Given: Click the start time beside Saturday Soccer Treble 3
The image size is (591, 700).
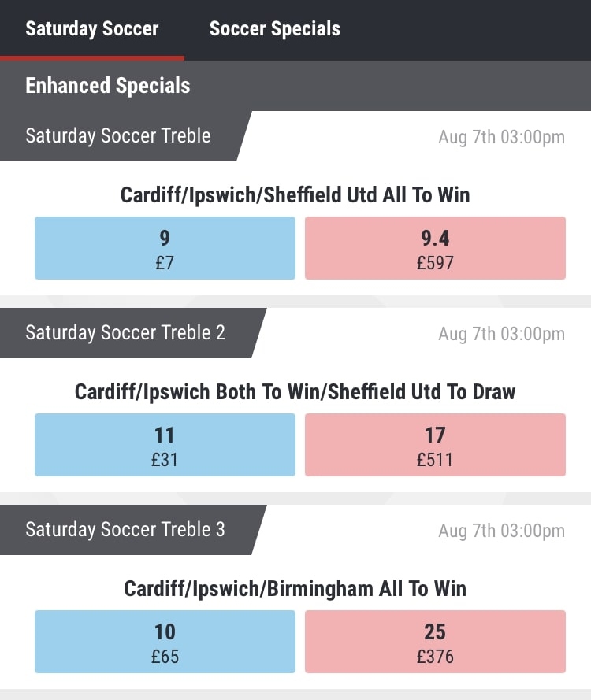Looking at the screenshot, I should 501,531.
